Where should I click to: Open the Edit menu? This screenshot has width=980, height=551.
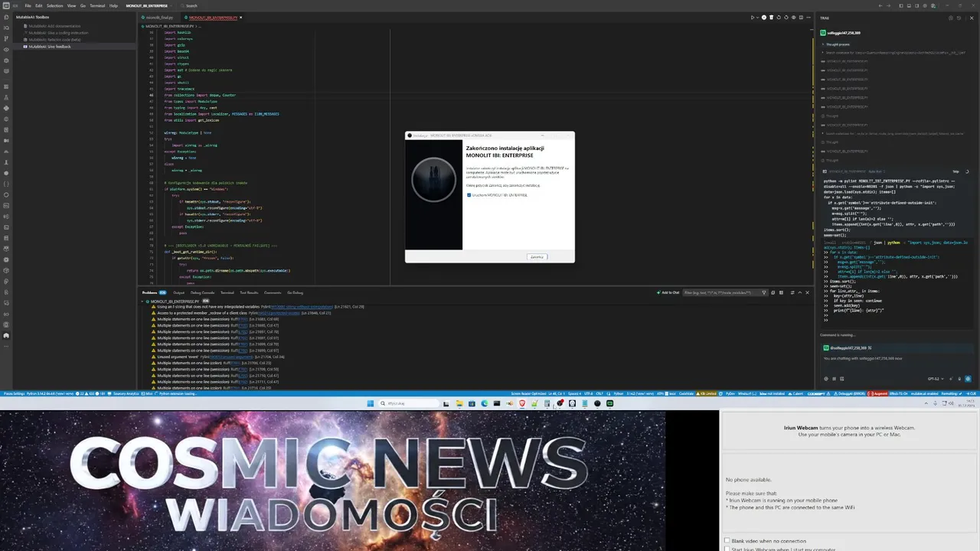[38, 5]
